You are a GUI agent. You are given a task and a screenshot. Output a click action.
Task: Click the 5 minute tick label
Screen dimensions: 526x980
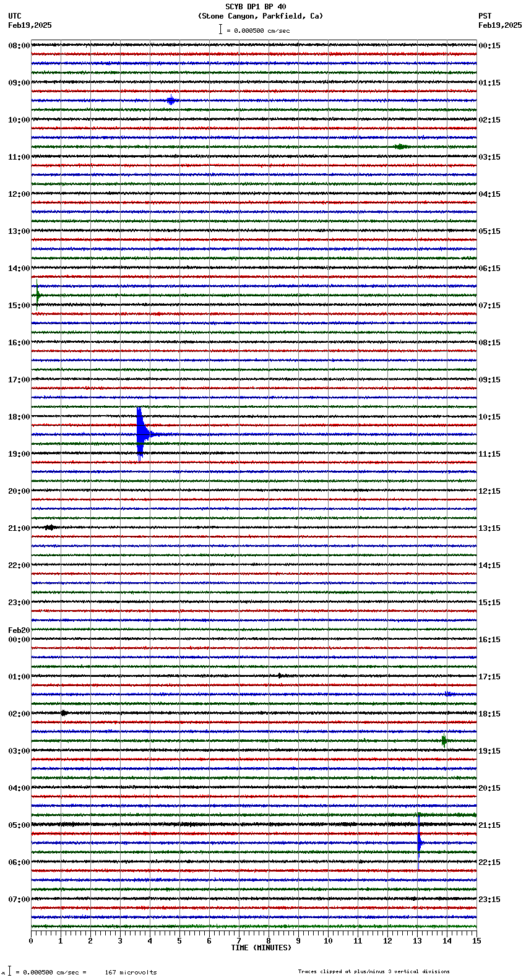pyautogui.click(x=179, y=941)
